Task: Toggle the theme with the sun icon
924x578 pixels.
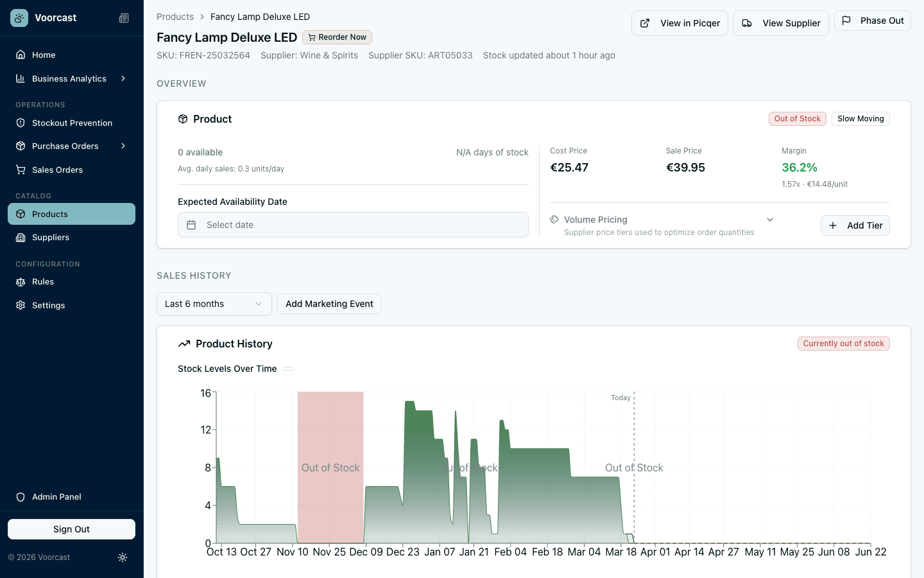Action: click(123, 557)
